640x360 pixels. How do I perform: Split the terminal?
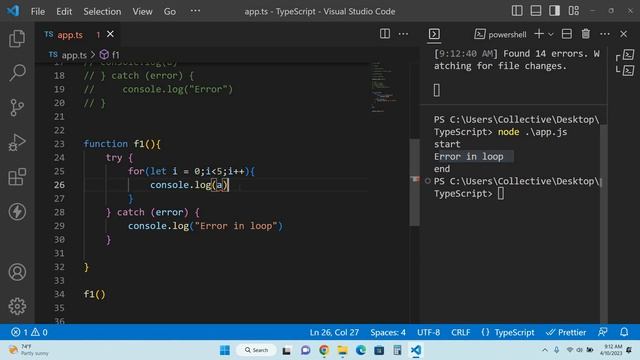click(567, 34)
